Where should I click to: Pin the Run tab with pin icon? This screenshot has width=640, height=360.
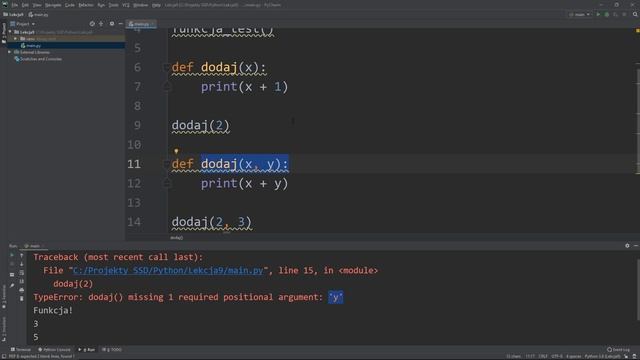12,285
